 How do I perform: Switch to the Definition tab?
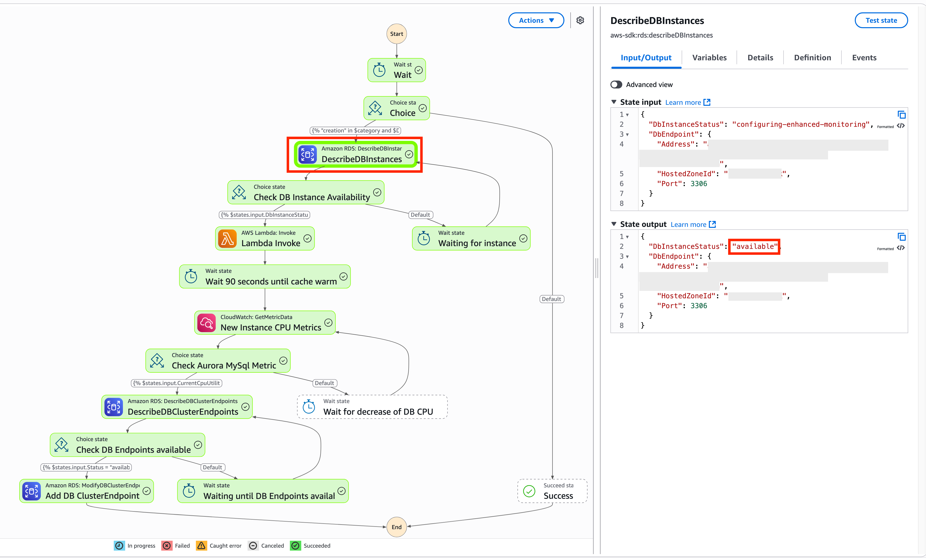[812, 58]
